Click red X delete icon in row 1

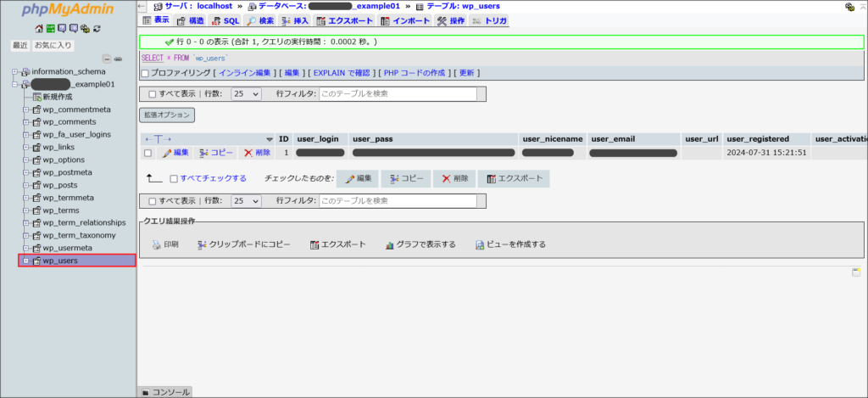[x=248, y=153]
